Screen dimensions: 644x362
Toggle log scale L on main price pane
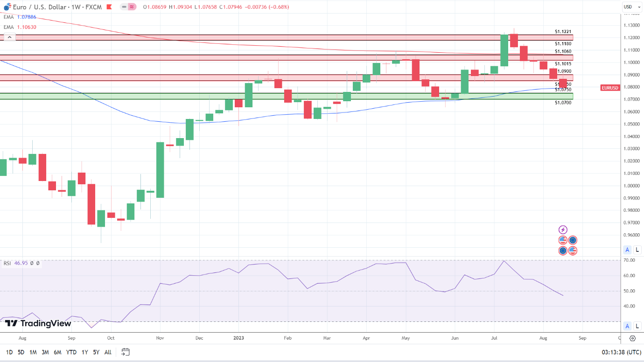point(637,250)
